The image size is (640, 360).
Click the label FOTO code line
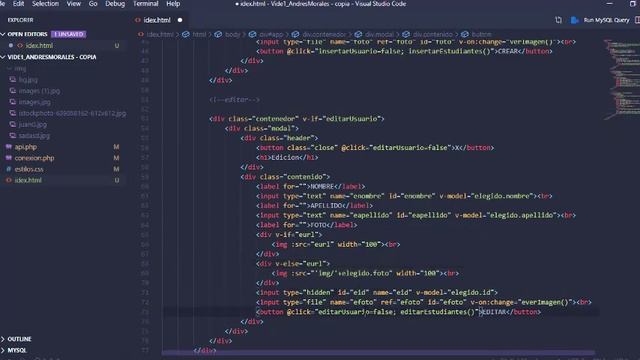(x=307, y=225)
